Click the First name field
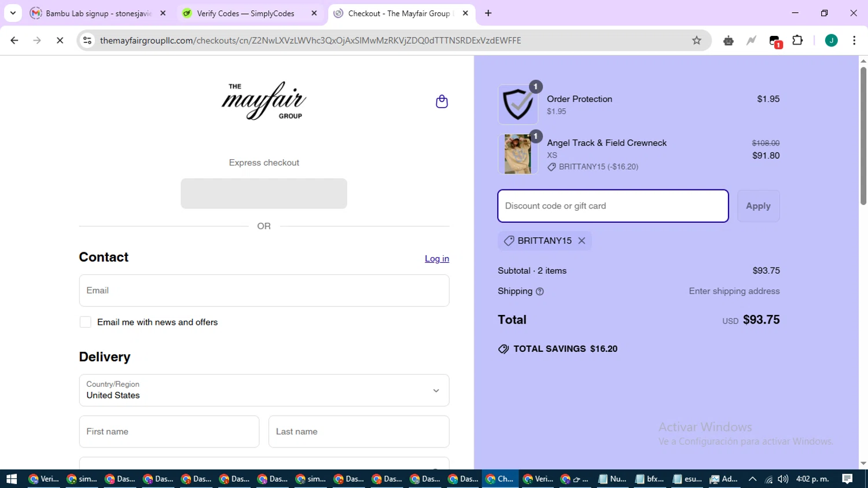 [x=169, y=432]
